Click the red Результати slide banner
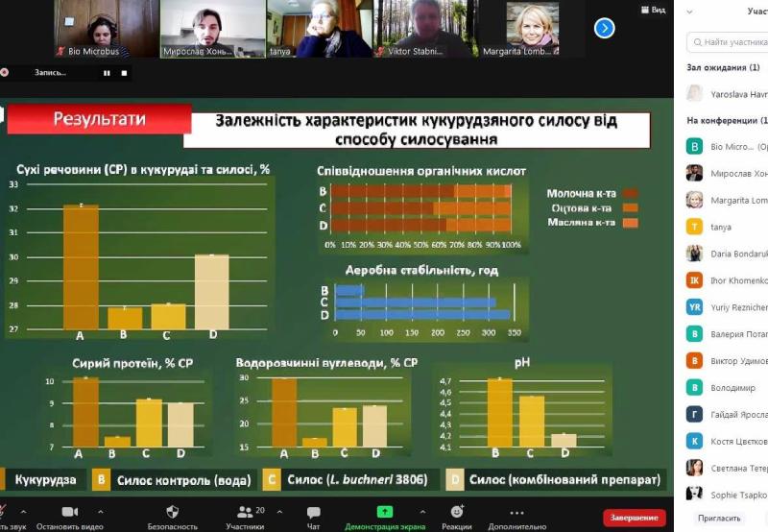 click(x=99, y=118)
